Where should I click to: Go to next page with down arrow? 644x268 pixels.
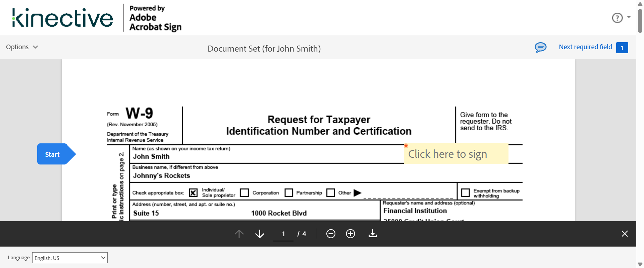pyautogui.click(x=260, y=234)
